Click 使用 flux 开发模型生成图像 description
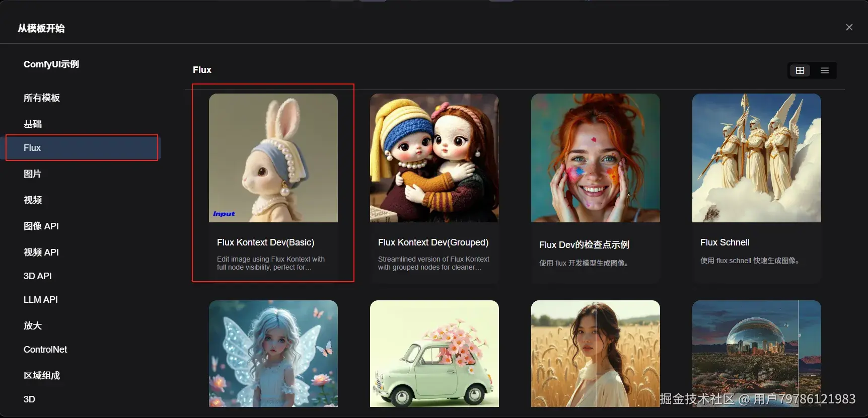Image resolution: width=868 pixels, height=418 pixels. pyautogui.click(x=584, y=263)
